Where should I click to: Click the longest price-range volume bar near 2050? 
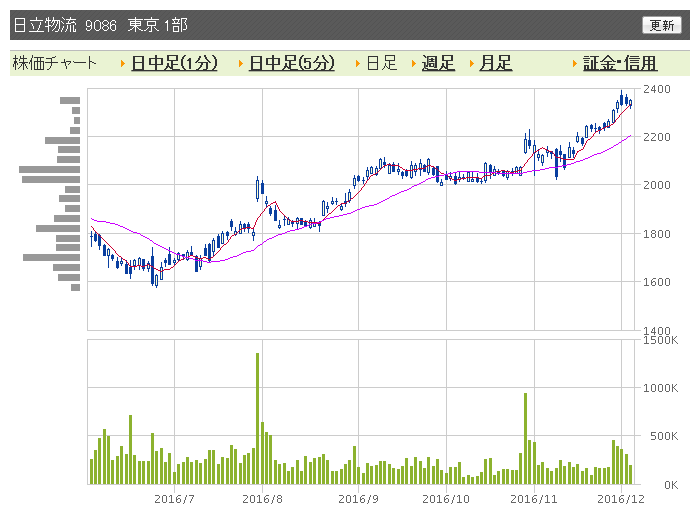49,169
